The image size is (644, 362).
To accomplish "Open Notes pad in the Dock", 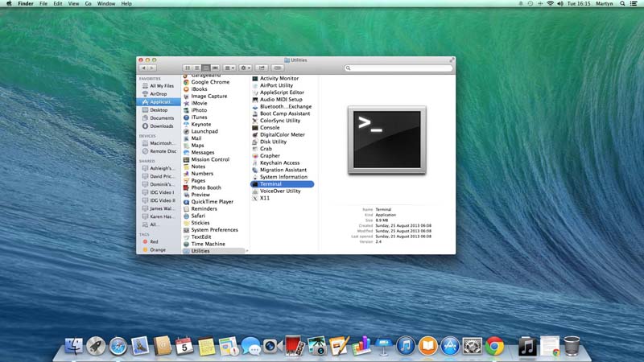I will point(206,346).
